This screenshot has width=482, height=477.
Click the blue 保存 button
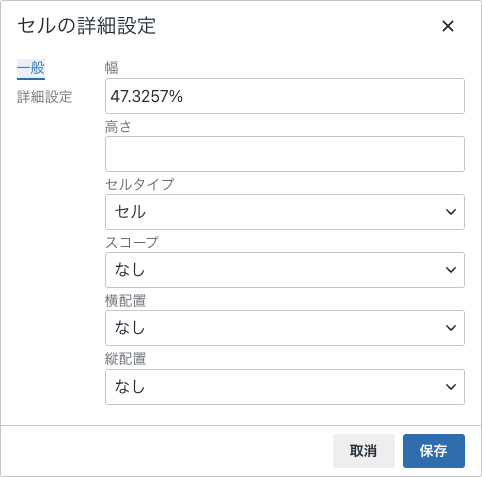[434, 451]
